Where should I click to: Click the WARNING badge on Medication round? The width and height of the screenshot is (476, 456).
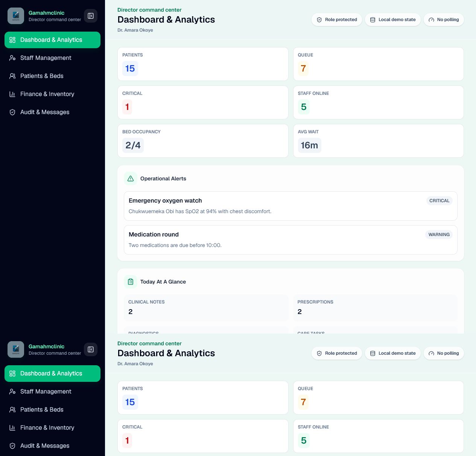439,235
